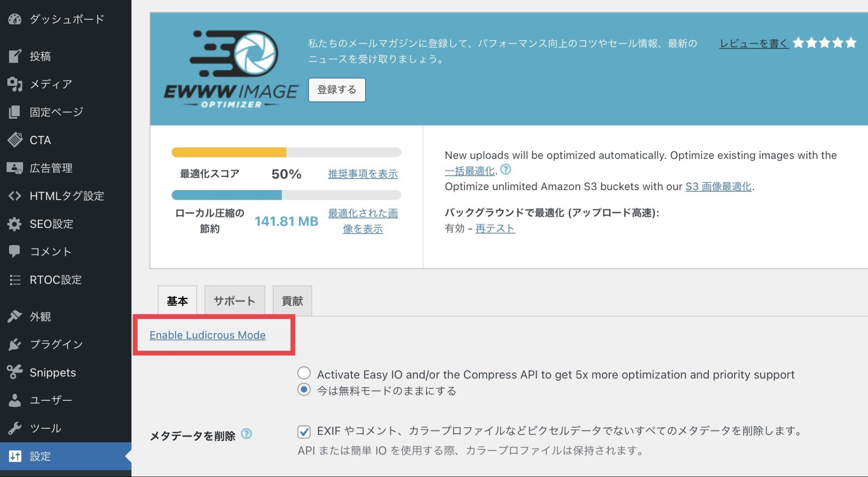Click the 50% optimization score value
The image size is (868, 477).
(286, 174)
